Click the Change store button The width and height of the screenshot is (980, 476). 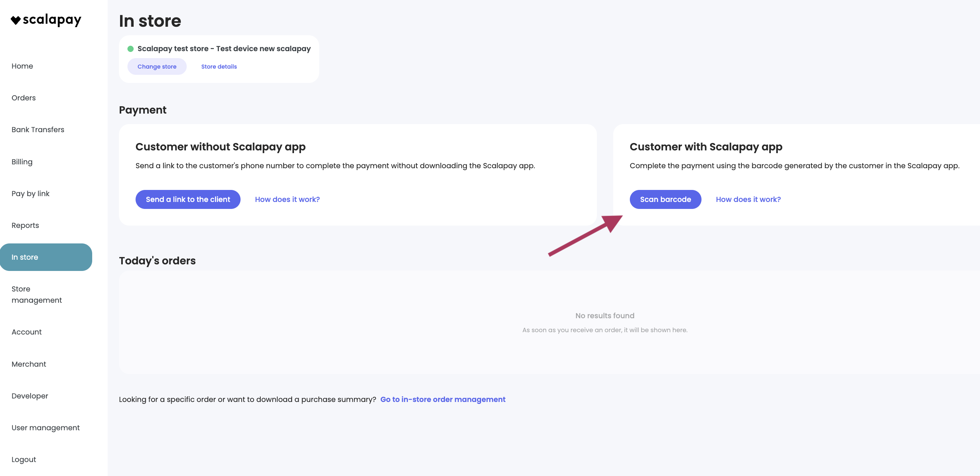[157, 67]
